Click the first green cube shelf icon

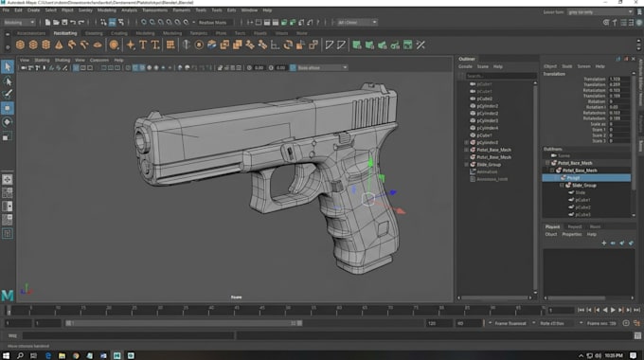(356, 45)
